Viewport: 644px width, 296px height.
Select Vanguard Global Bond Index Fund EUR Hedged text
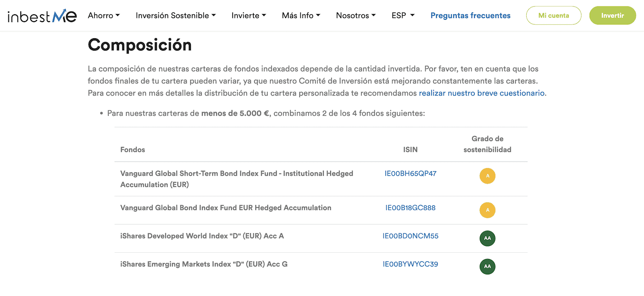tap(226, 208)
